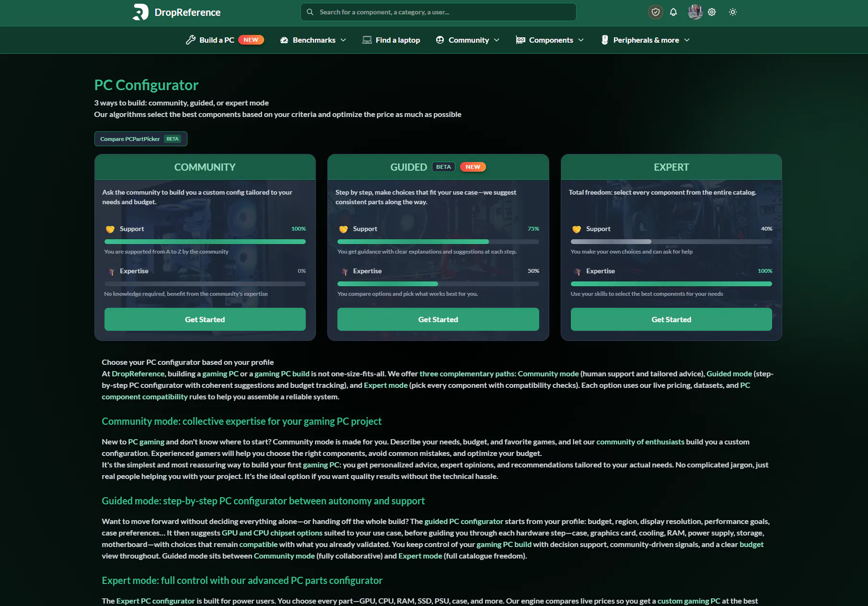
Task: Click the Community Support 100% progress bar
Action: click(x=205, y=242)
